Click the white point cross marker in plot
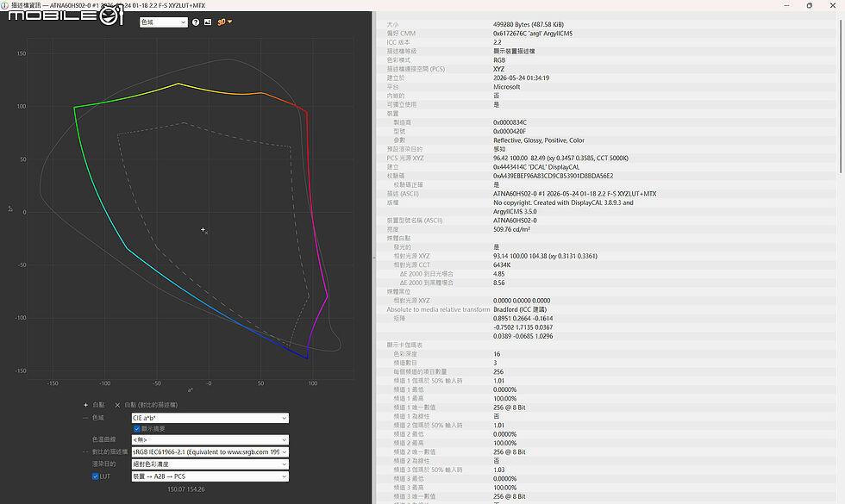The width and height of the screenshot is (845, 504). 203,229
